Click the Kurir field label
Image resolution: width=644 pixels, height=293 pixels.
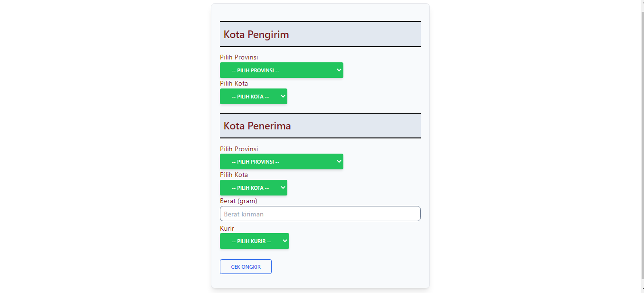pos(227,228)
